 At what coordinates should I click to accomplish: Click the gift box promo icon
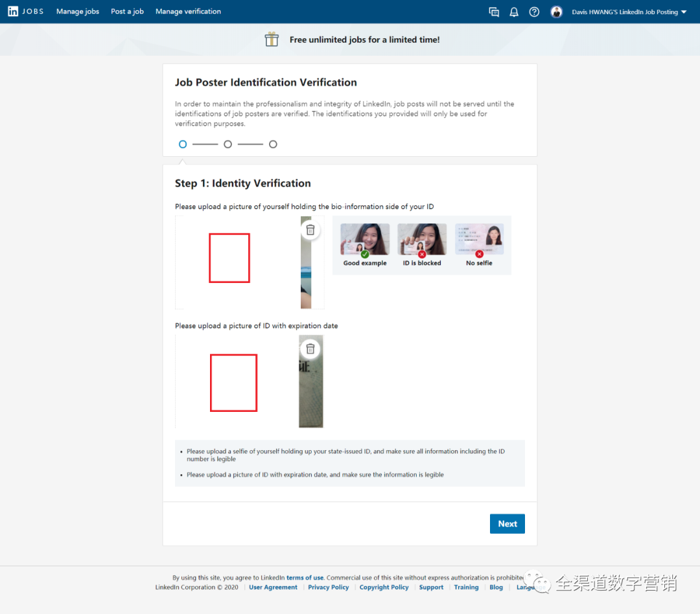click(272, 40)
